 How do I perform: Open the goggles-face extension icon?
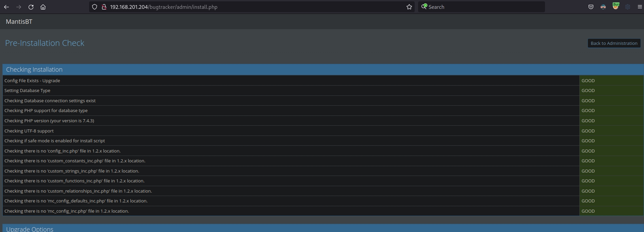tap(603, 7)
